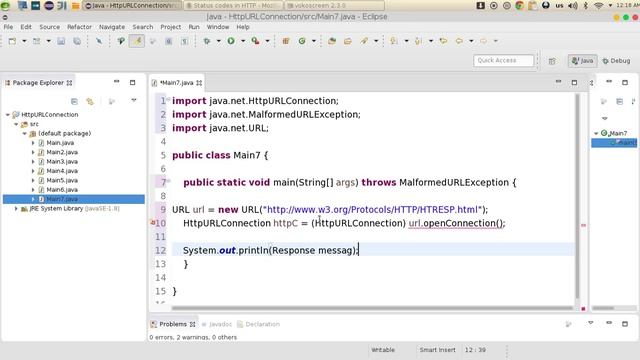Click the Save All toolbar icon
The image size is (640, 360).
(x=77, y=41)
